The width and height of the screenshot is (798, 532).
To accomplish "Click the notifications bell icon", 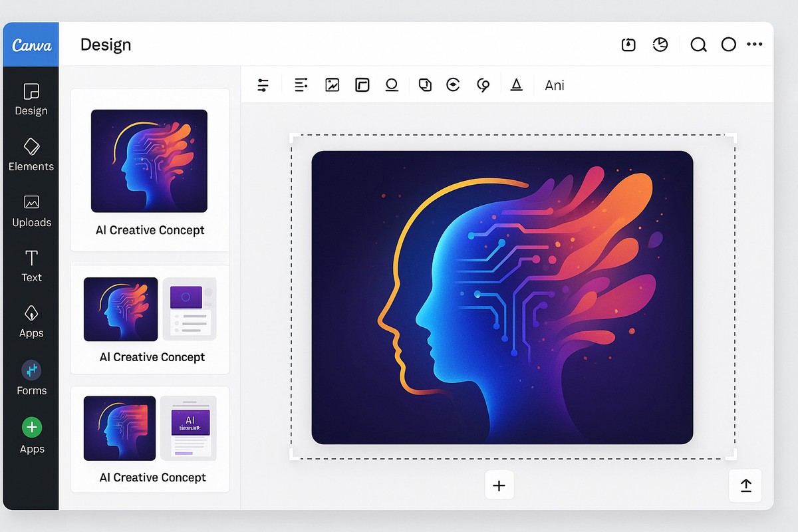I will click(x=628, y=45).
